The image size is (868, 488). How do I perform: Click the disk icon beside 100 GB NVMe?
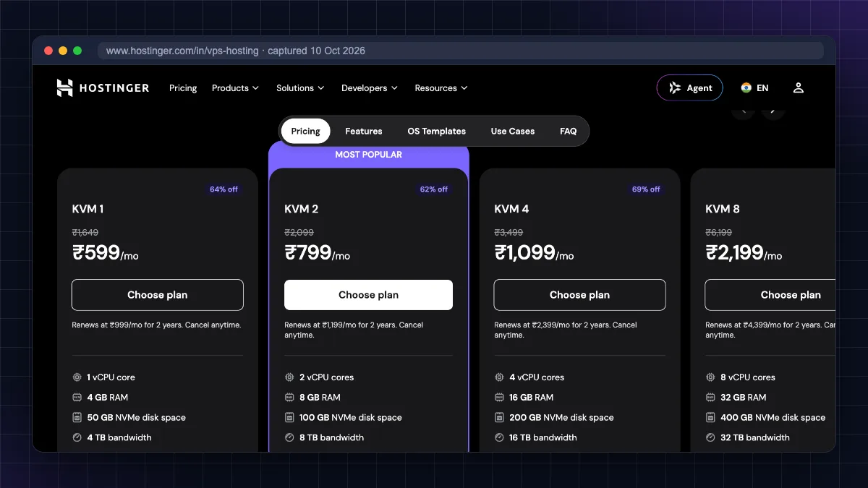pos(290,418)
